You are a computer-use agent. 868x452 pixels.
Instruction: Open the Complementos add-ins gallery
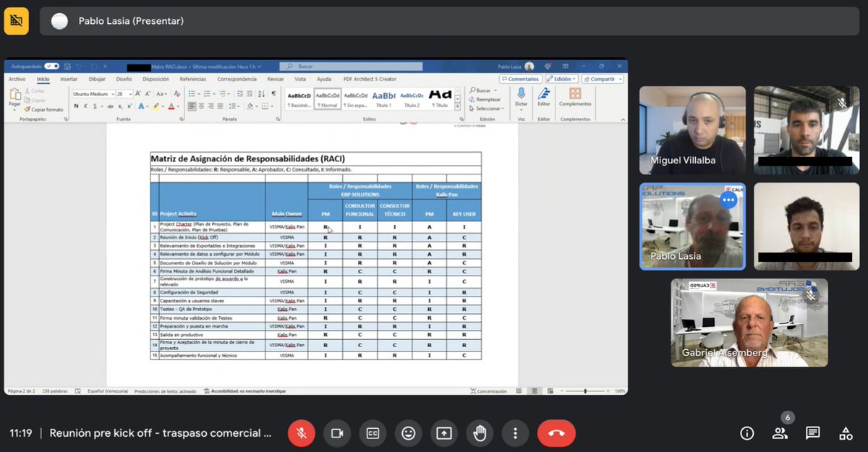pos(574,98)
